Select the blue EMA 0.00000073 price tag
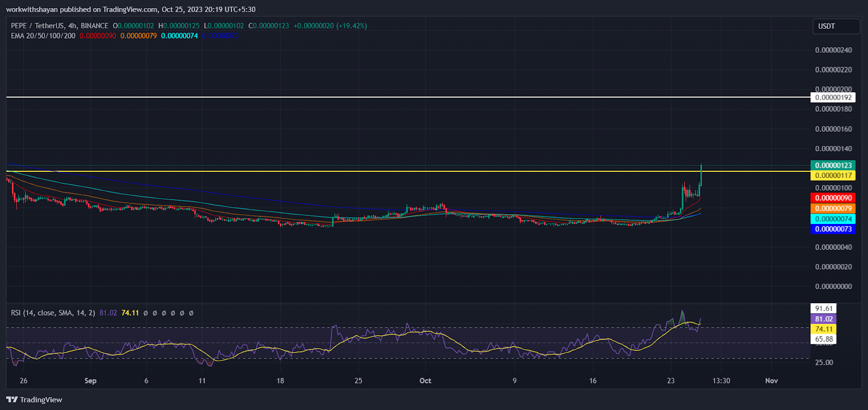The width and height of the screenshot is (868, 410). coord(833,229)
